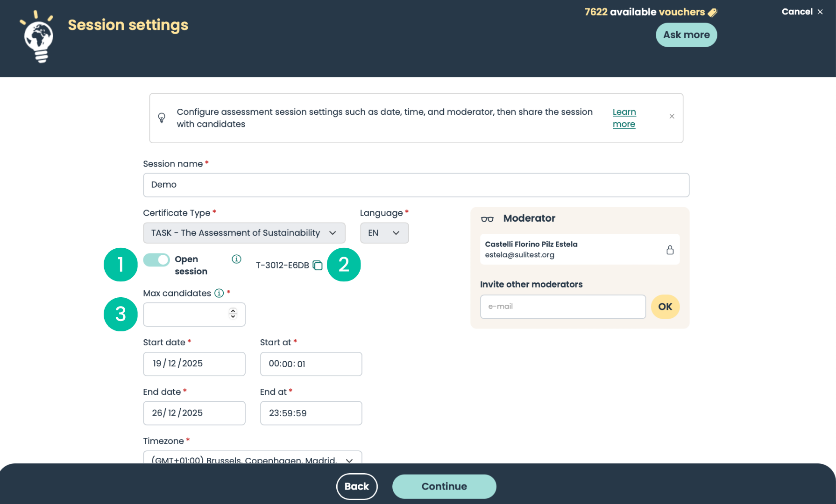Click the Max candidates info icon
The image size is (836, 504).
coord(219,293)
